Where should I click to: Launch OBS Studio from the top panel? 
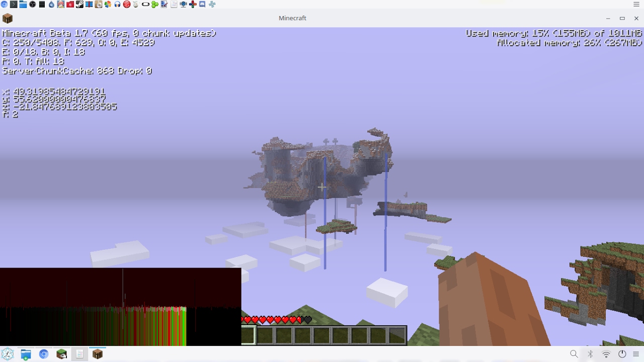click(x=32, y=5)
